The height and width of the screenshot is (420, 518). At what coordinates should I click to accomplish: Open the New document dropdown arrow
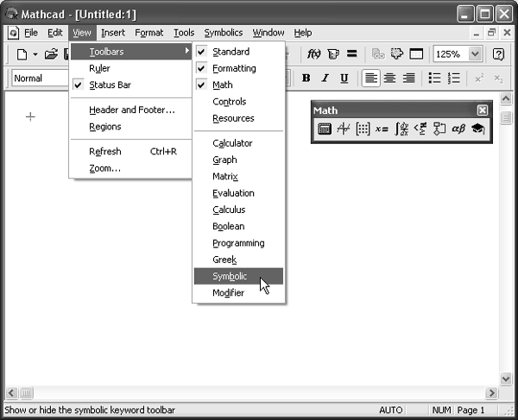[35, 54]
